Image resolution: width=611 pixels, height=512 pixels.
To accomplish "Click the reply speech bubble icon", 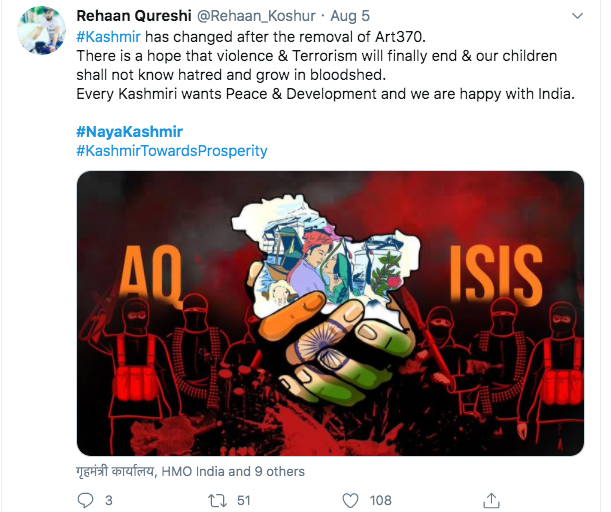I will (85, 500).
